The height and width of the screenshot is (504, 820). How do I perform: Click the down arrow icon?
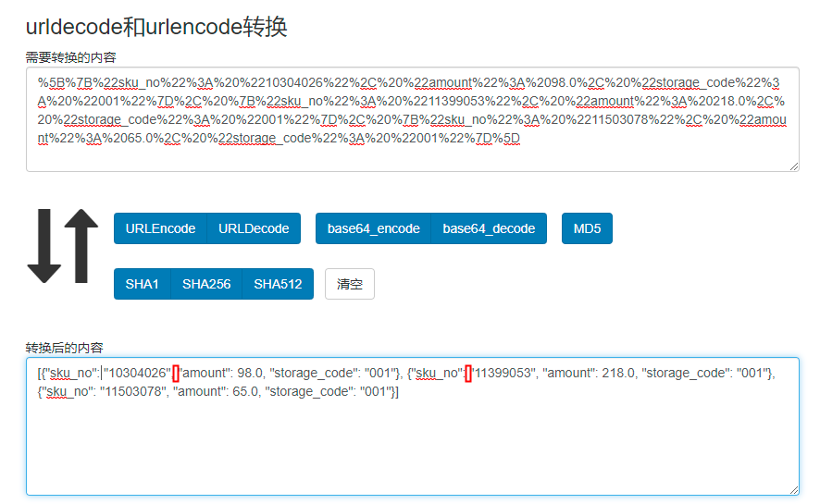(43, 246)
